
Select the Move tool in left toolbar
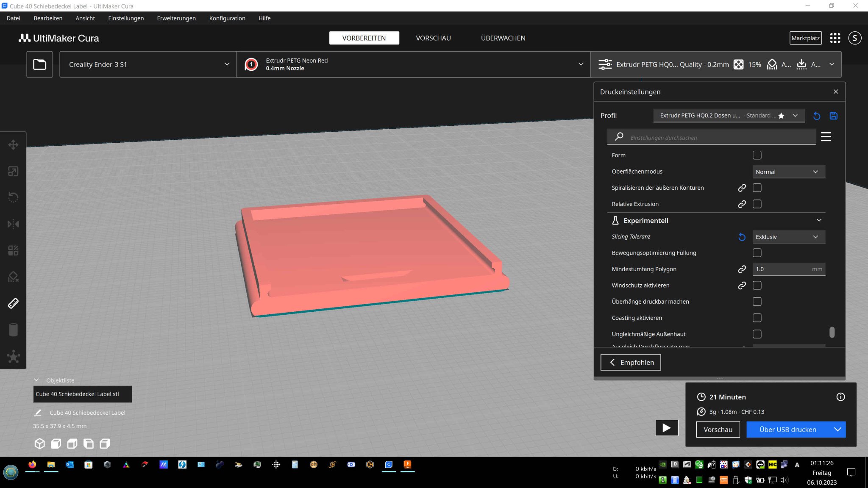(13, 145)
